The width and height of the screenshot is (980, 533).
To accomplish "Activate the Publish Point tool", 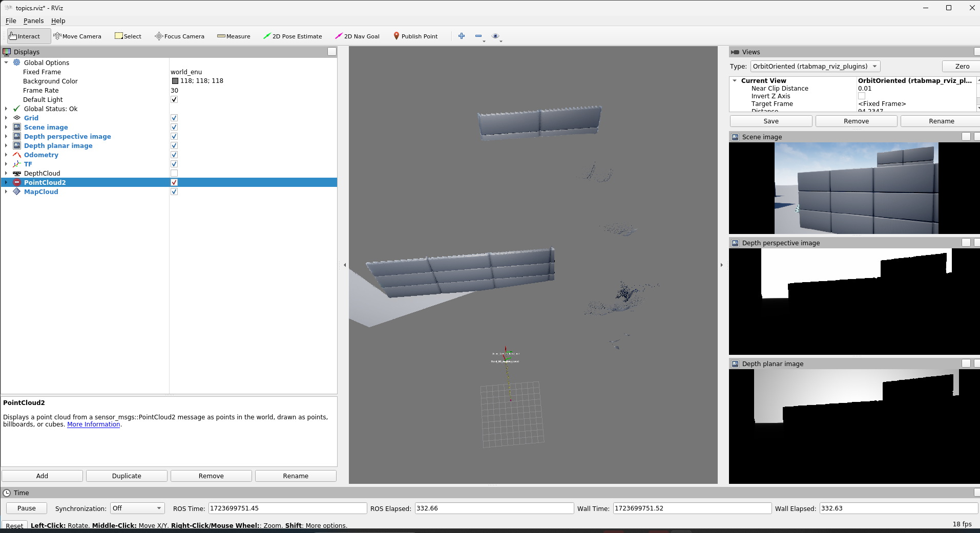I will [415, 36].
